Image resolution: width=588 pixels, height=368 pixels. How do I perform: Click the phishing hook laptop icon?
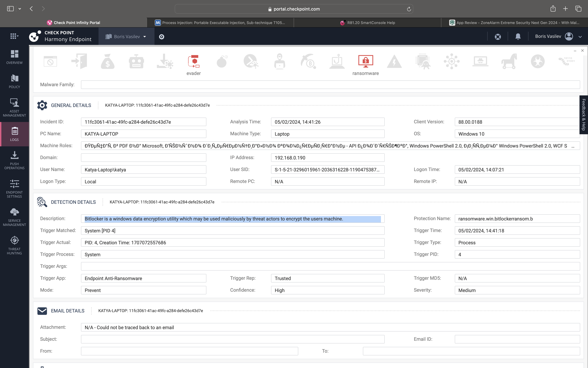pos(337,61)
